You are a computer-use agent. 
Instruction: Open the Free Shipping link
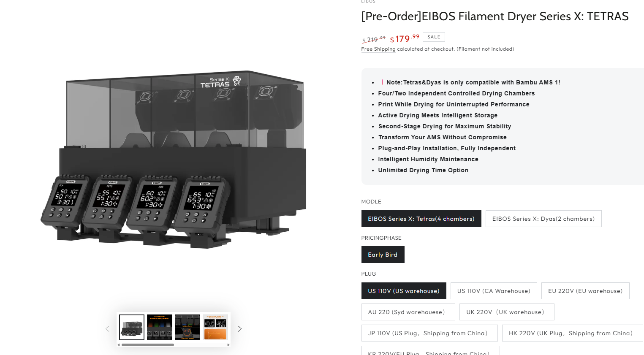tap(378, 49)
